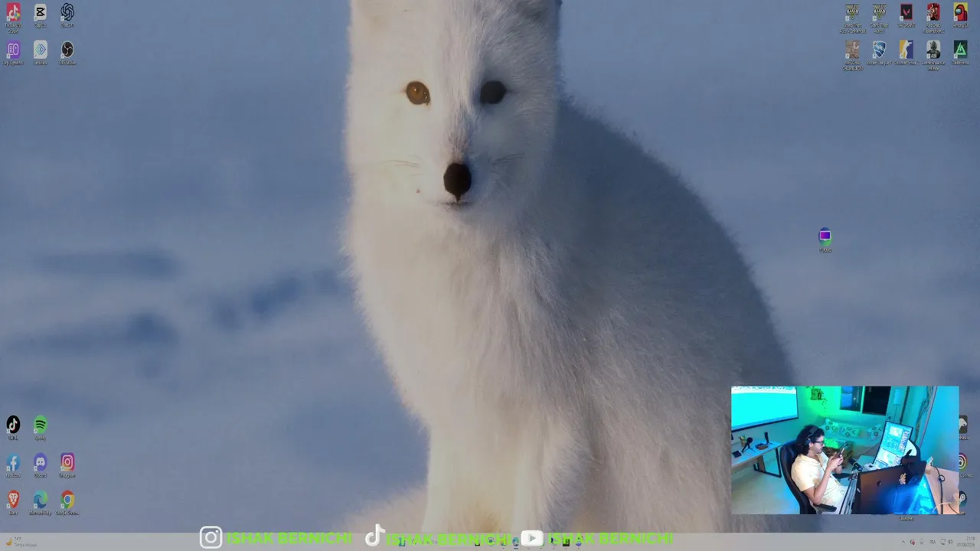Launch the CapCut desktop shortcut
The height and width of the screenshot is (551, 980).
[x=41, y=16]
